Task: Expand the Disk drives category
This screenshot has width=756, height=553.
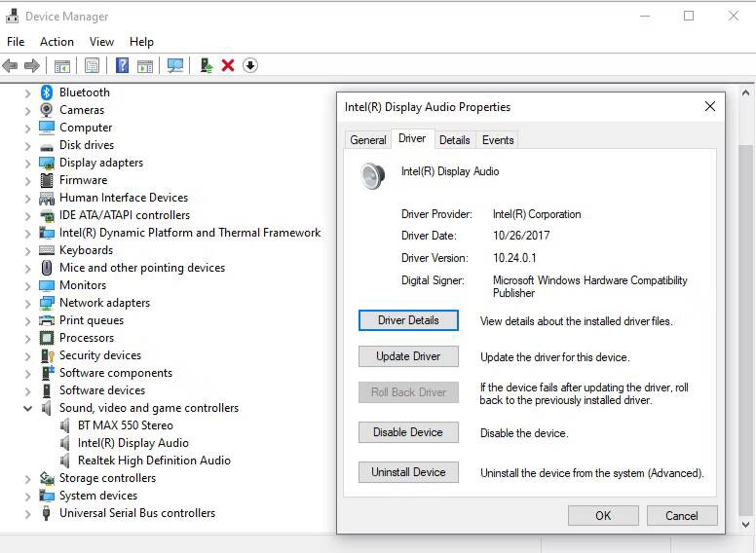Action: pyautogui.click(x=28, y=145)
